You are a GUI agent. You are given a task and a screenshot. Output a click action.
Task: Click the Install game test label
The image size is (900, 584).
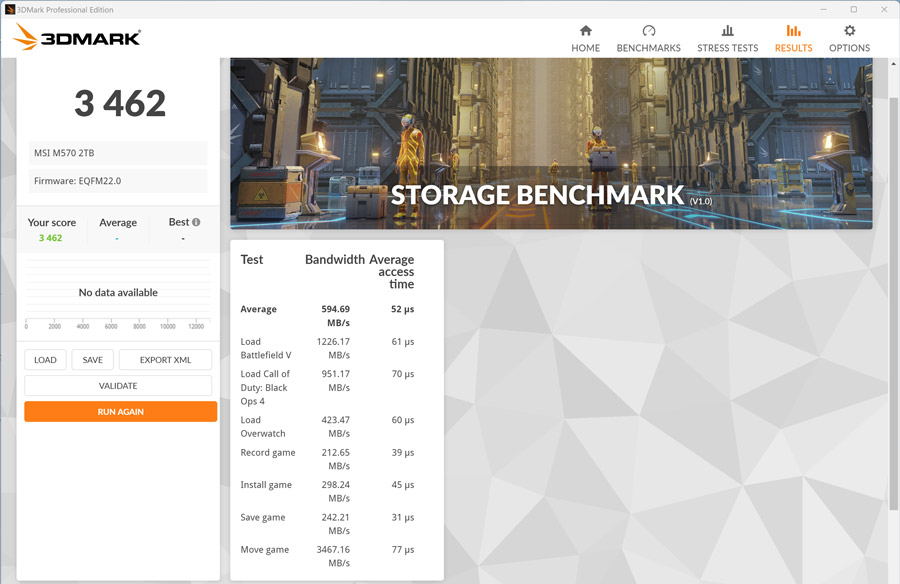(266, 485)
